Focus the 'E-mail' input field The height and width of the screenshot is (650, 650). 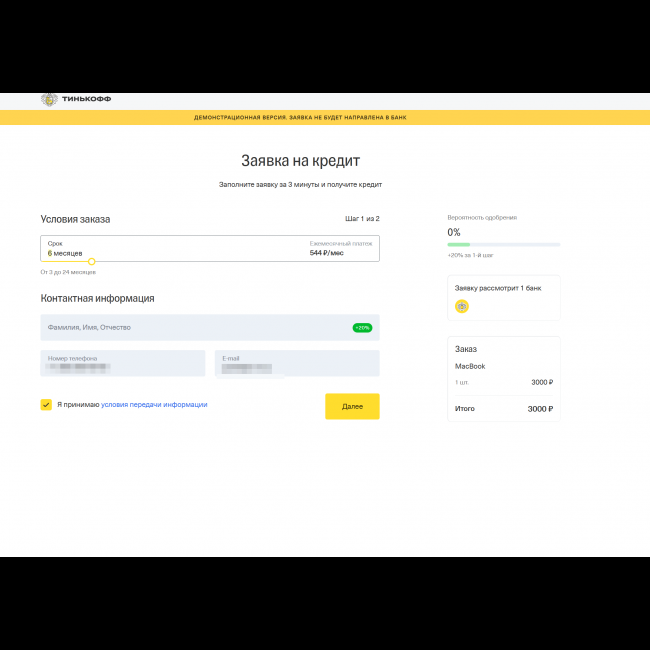[296, 363]
